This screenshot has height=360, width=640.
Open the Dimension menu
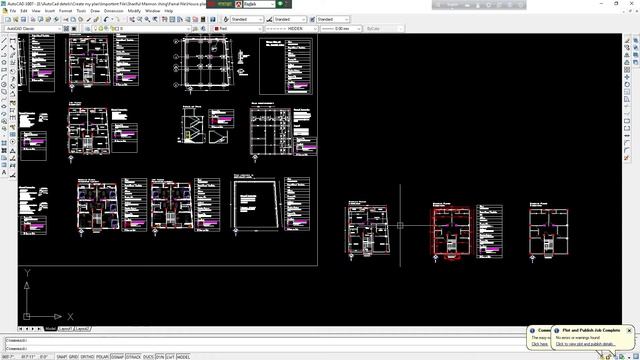coord(113,11)
